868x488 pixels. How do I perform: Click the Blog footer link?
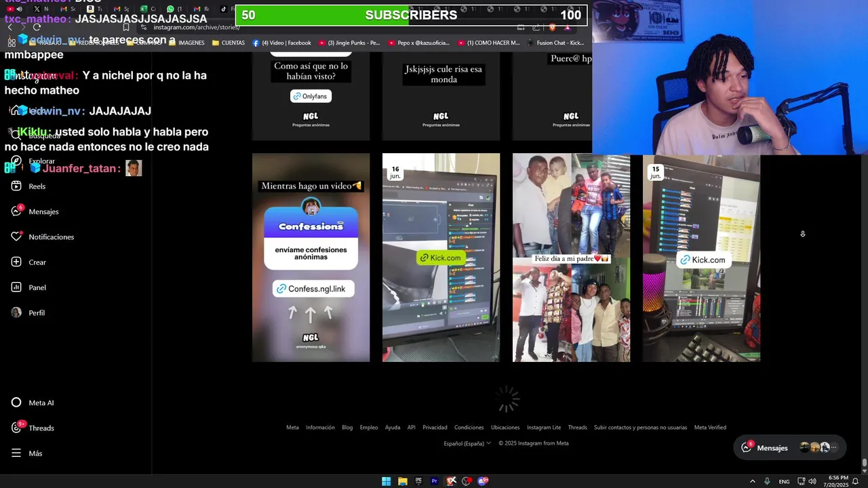pyautogui.click(x=347, y=428)
